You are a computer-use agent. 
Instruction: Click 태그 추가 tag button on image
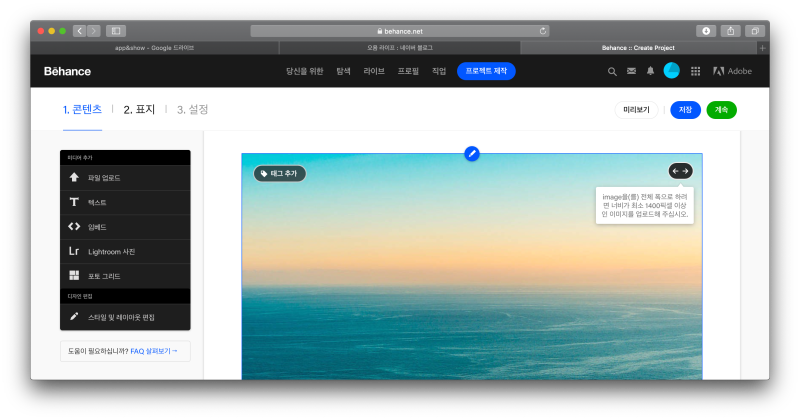click(280, 174)
